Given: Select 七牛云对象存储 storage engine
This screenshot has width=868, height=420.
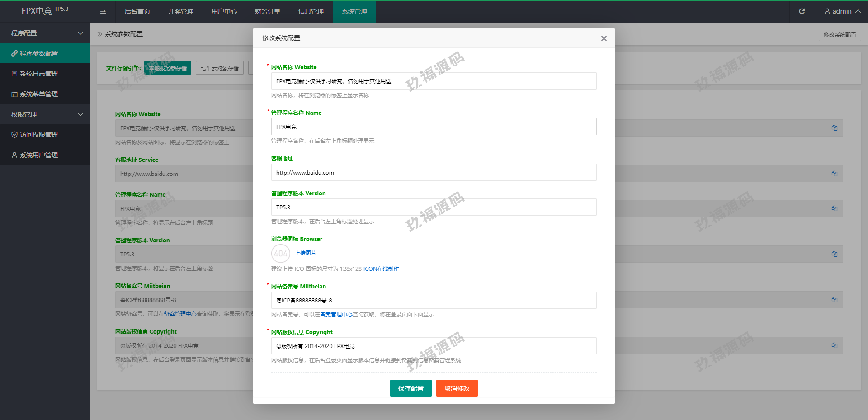Looking at the screenshot, I should click(x=220, y=68).
